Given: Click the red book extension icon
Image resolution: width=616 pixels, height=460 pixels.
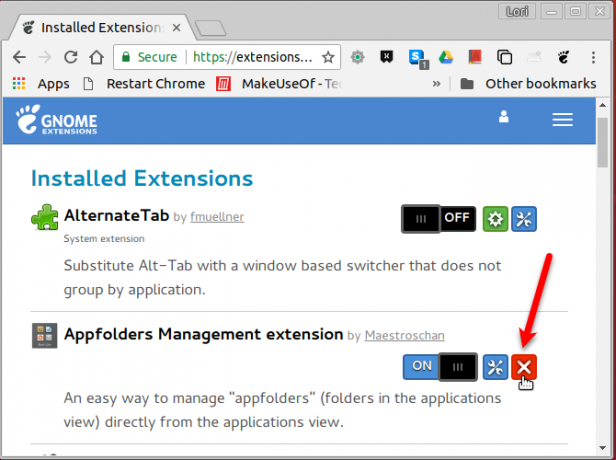Looking at the screenshot, I should click(475, 57).
